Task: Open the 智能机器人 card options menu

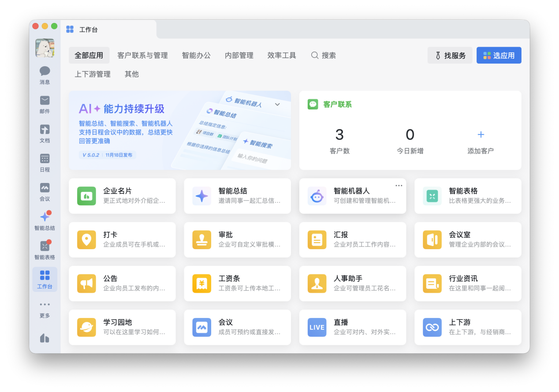Action: click(398, 185)
